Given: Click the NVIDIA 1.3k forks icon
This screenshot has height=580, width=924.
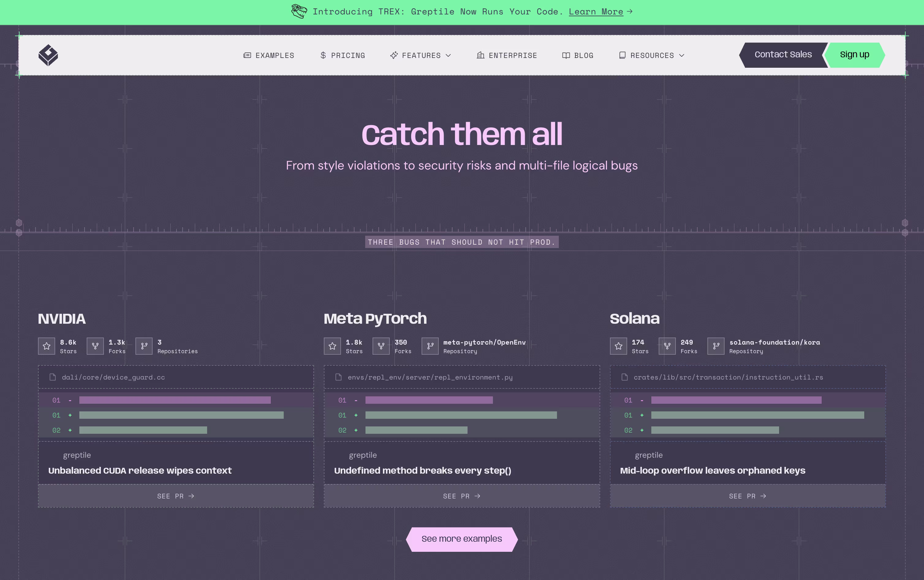Looking at the screenshot, I should (x=95, y=346).
